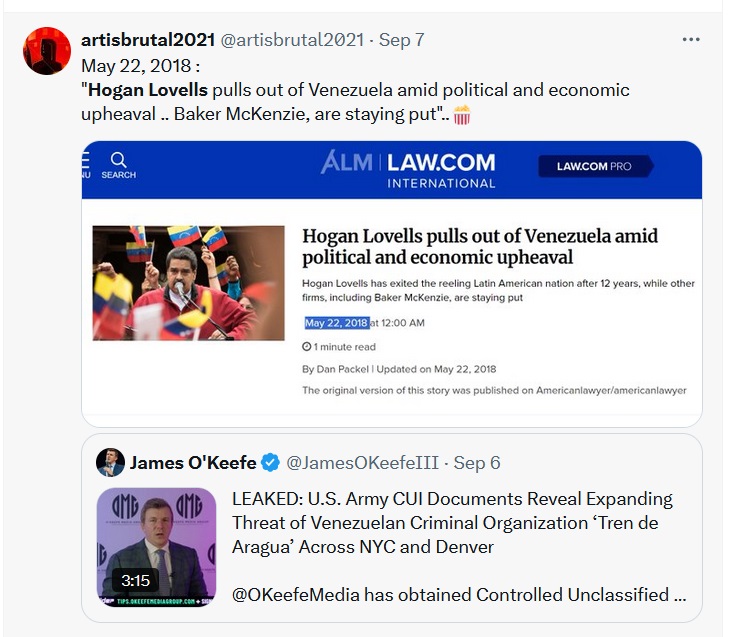Click the Hogan Lovells article headline
Image resolution: width=735 pixels, height=637 pixels.
(480, 247)
